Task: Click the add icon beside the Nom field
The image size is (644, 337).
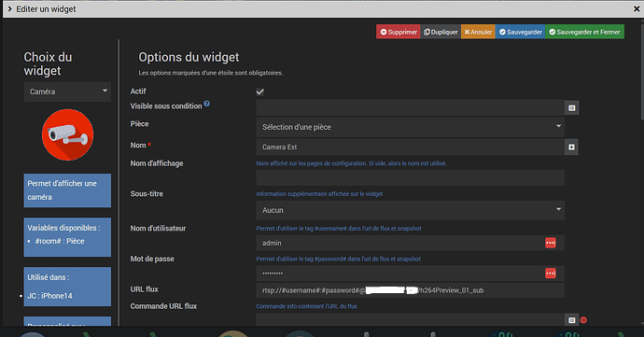Action: click(x=572, y=147)
